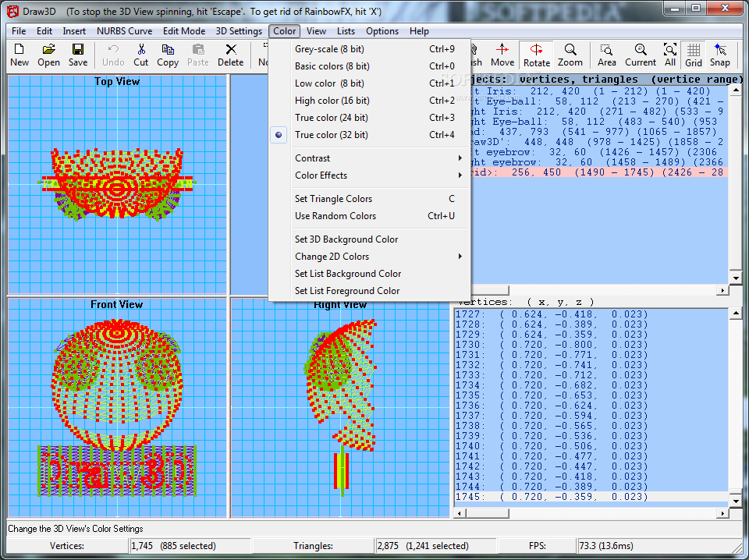The image size is (749, 560).
Task: Click Set 3D Background Color
Action: (x=371, y=239)
